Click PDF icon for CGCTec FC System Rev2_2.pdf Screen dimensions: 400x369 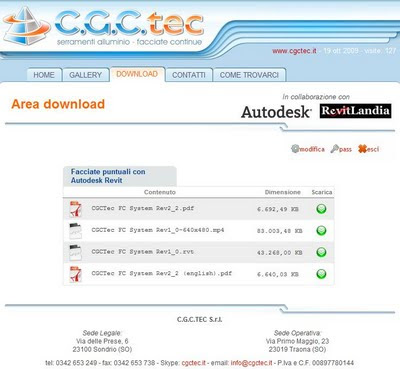[x=75, y=209]
